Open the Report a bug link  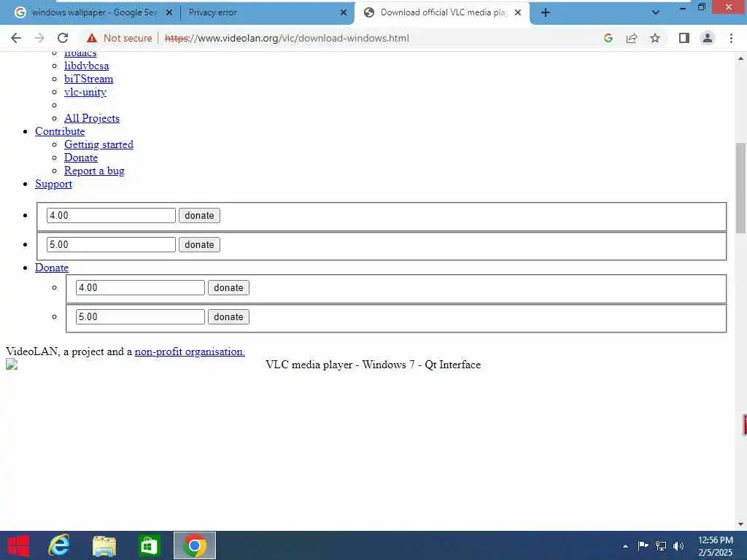tap(94, 171)
